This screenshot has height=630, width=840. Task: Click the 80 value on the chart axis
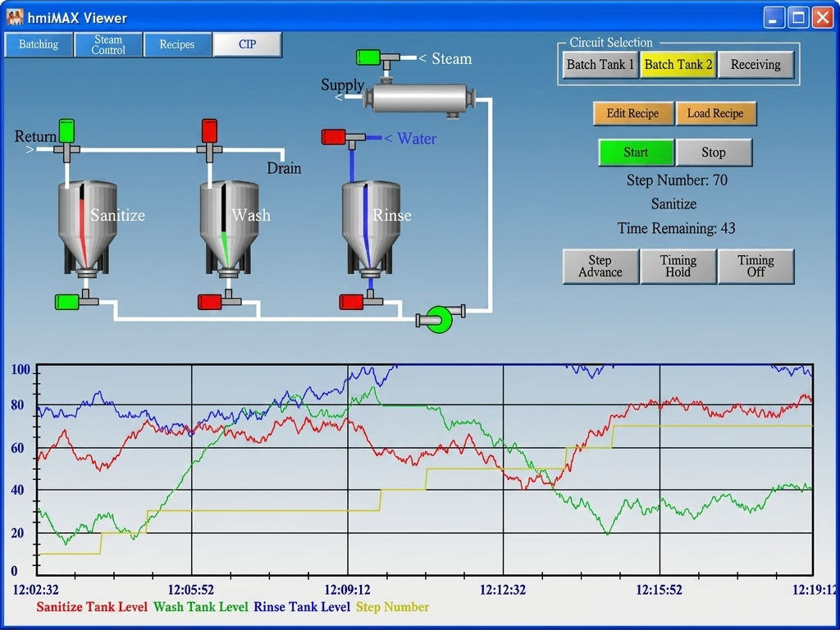[x=18, y=405]
